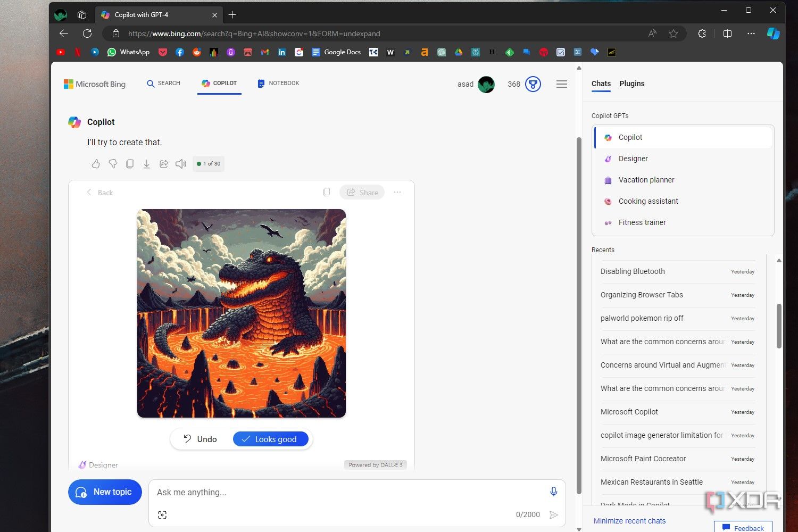Open the Pocket bookmark
Viewport: 798px width, 532px height.
pyautogui.click(x=163, y=52)
